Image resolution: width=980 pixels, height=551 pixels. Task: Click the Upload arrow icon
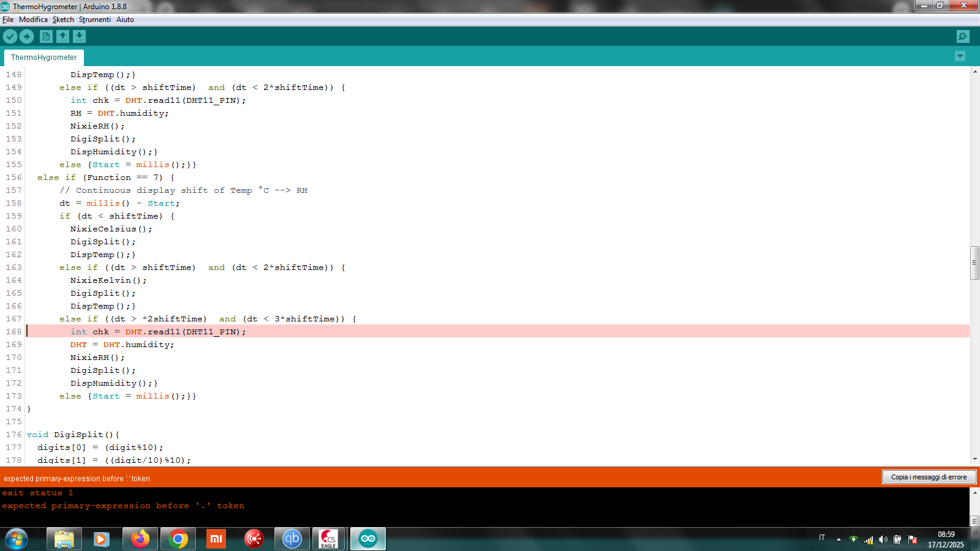click(26, 37)
